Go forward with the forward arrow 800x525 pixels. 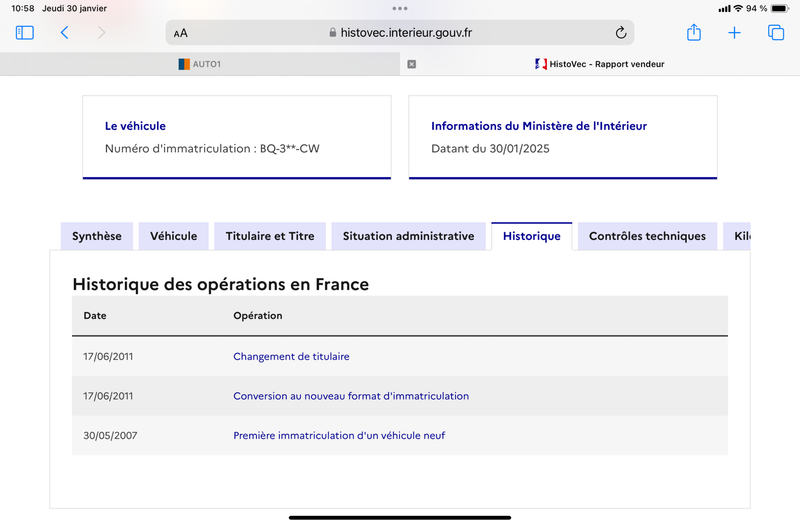click(102, 33)
